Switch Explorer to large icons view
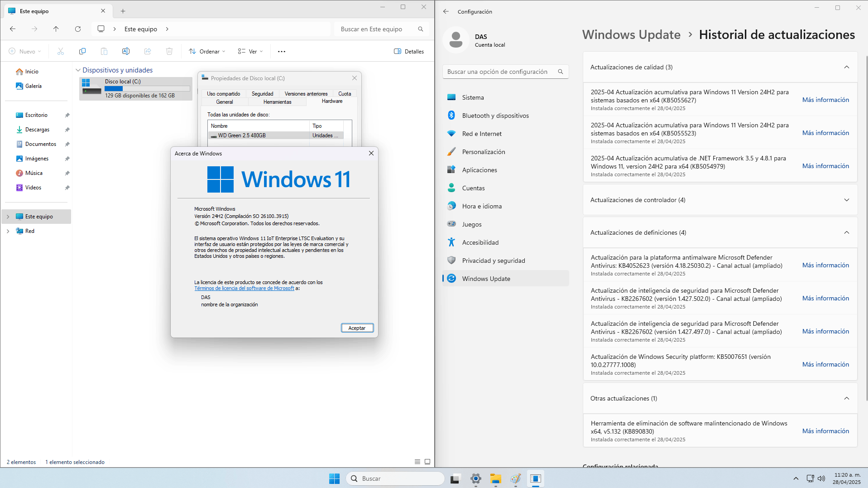The image size is (868, 488). [427, 462]
